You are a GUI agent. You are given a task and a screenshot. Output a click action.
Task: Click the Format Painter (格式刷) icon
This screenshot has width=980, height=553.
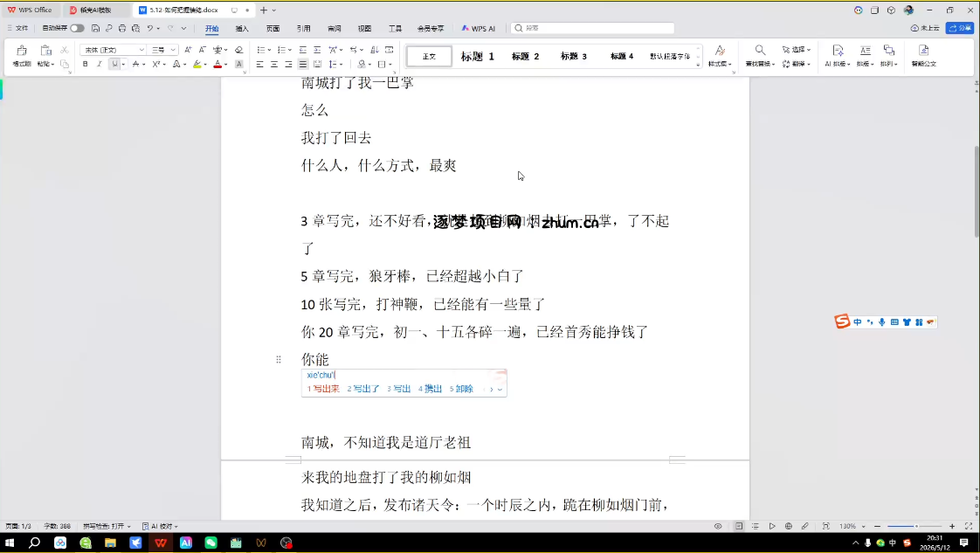[22, 52]
